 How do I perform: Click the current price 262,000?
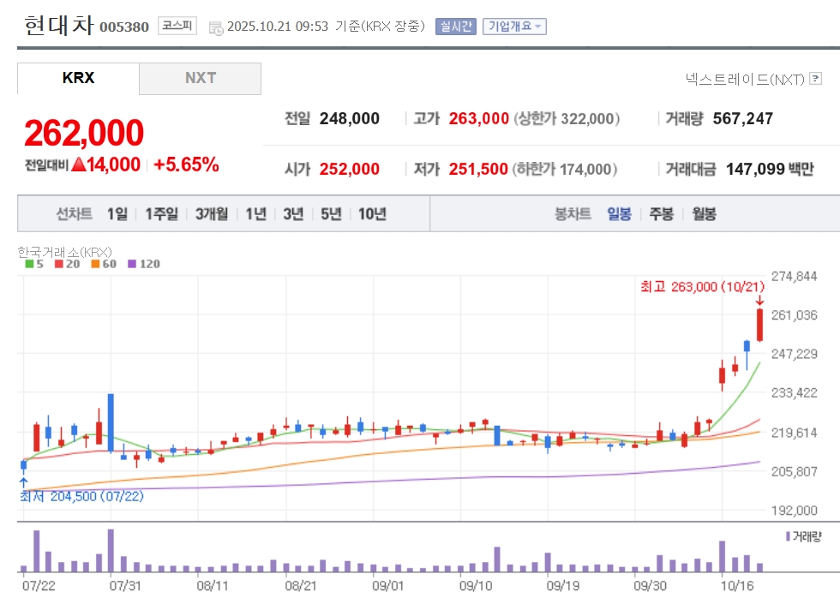click(84, 132)
